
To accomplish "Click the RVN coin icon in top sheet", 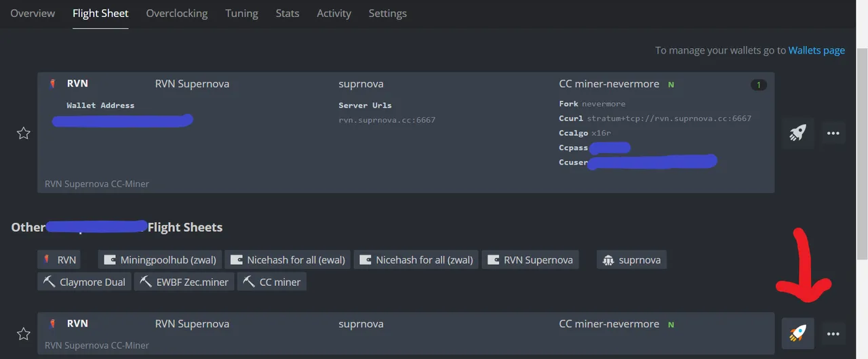I will tap(52, 84).
